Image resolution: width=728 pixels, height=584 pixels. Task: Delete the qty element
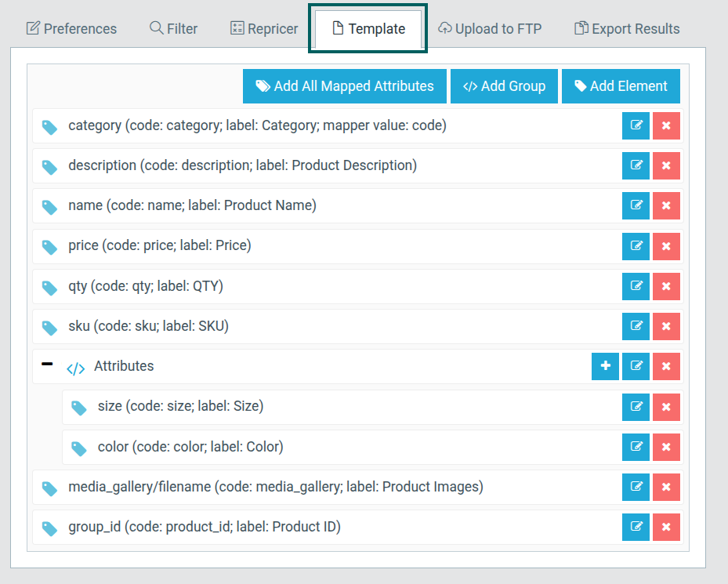666,287
